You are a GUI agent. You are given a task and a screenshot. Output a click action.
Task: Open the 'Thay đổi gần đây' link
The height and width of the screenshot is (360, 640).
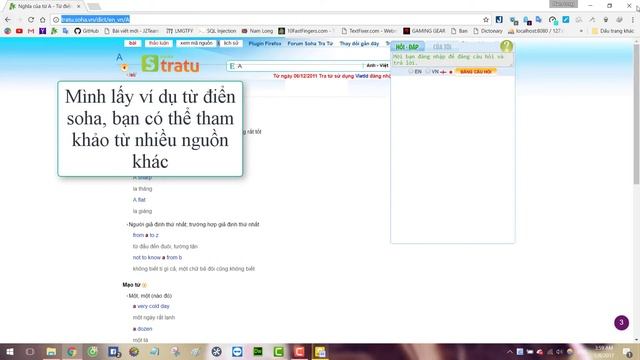coord(359,43)
